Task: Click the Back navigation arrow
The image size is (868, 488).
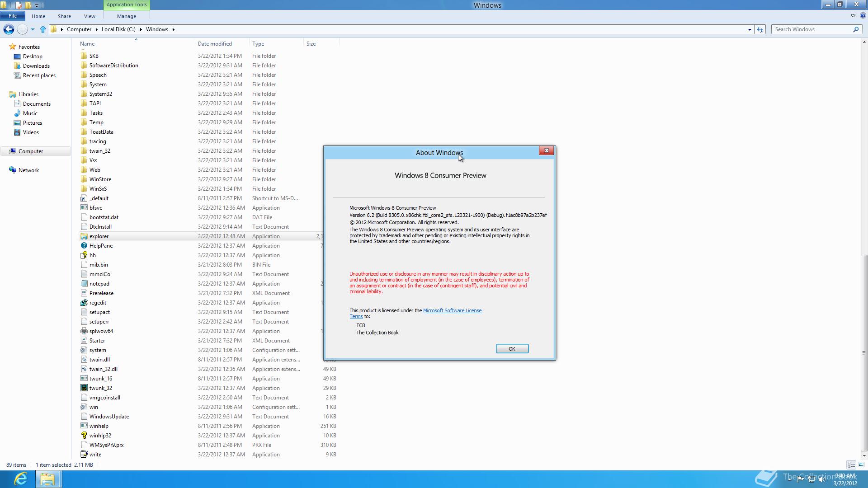Action: pos(9,29)
